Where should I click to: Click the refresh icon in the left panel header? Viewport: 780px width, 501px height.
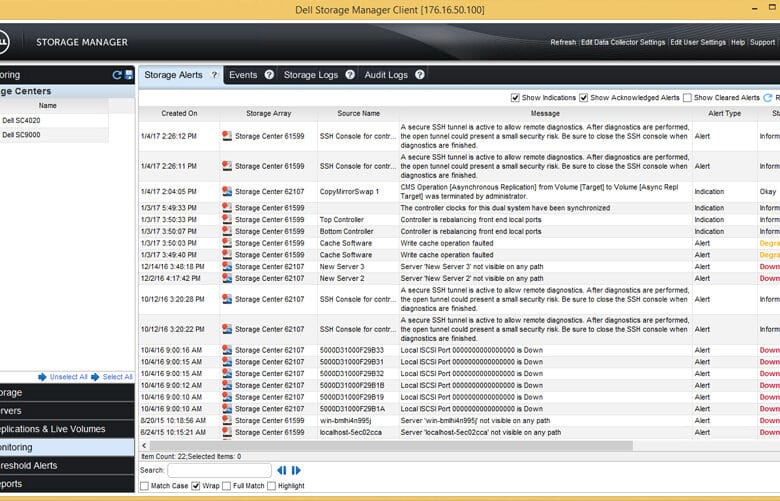tap(117, 75)
